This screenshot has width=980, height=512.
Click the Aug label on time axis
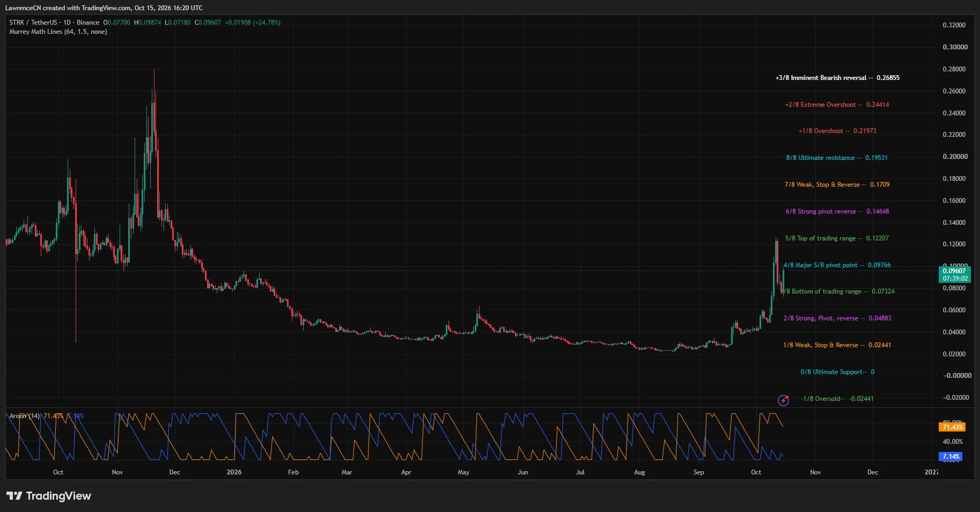[x=639, y=472]
